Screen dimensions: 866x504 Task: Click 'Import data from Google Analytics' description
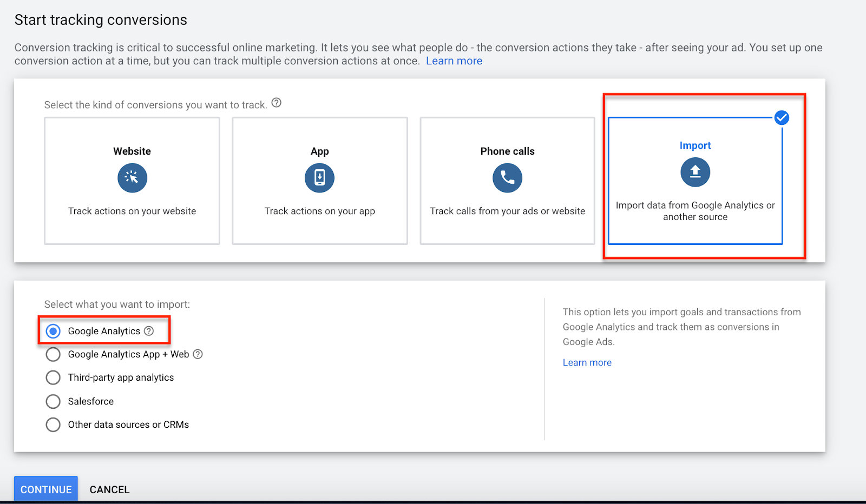coord(696,211)
